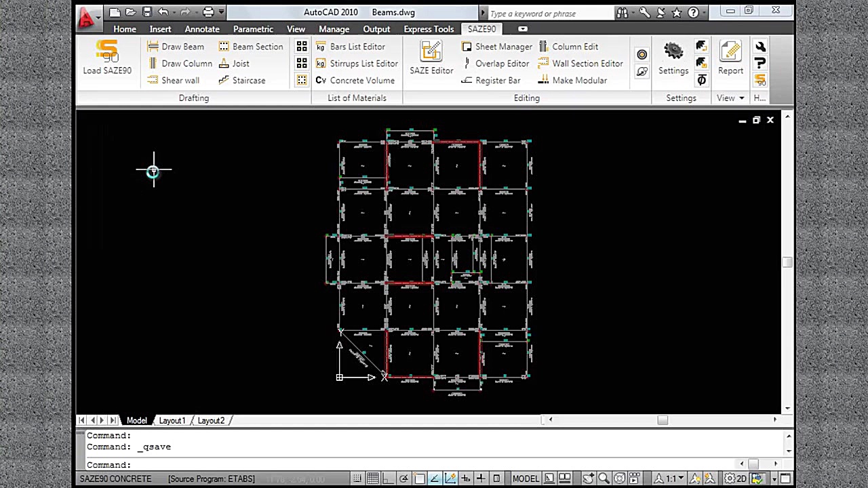Open the Stirrups List Editor
Screen dimensions: 868x488
coord(357,64)
